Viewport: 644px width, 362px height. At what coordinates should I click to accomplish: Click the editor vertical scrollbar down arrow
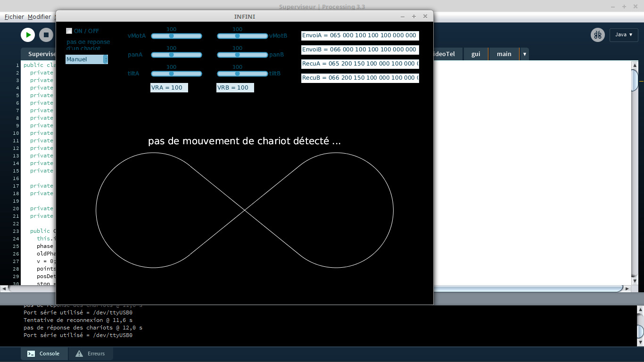(635, 281)
